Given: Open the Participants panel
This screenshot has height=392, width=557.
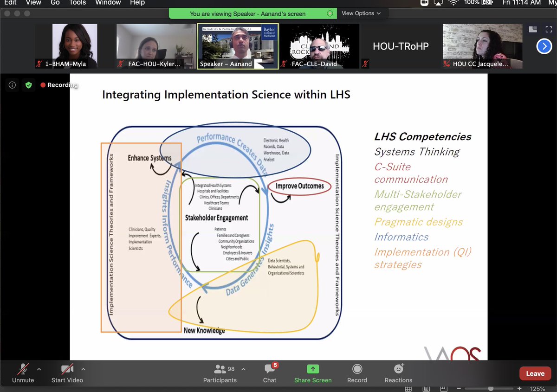Looking at the screenshot, I should (x=220, y=373).
